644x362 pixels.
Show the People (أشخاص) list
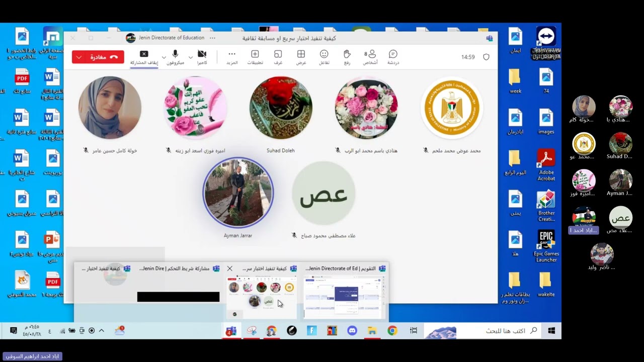(370, 57)
